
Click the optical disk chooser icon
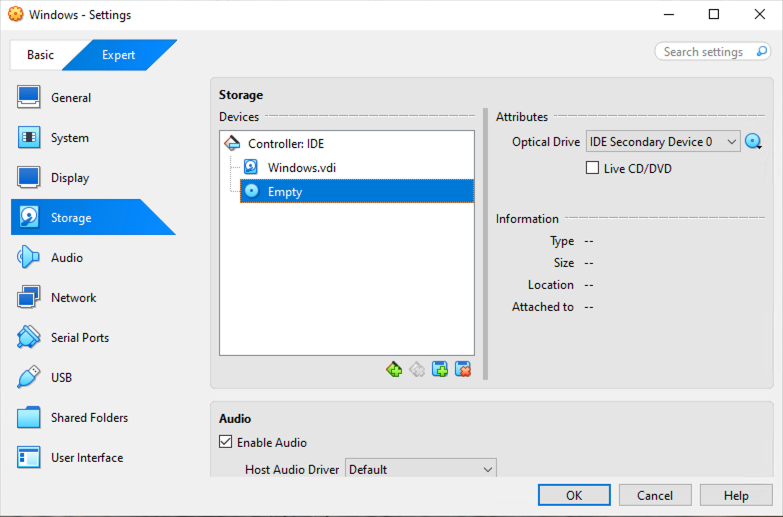click(753, 142)
